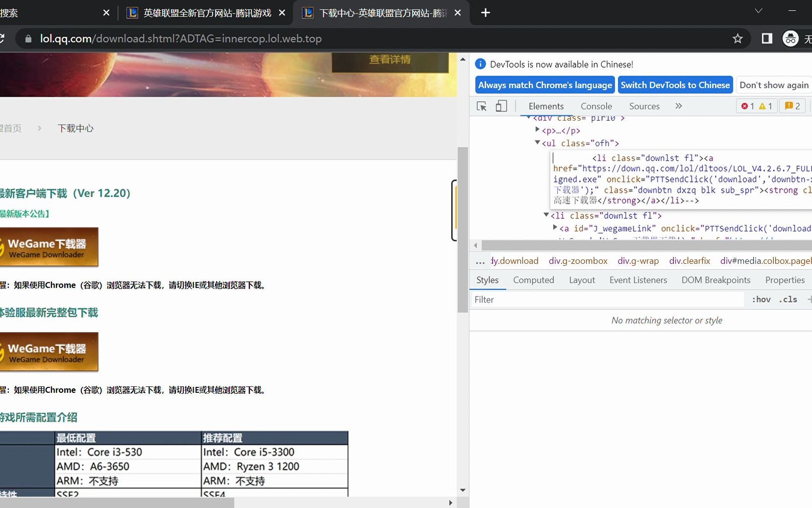Open the Console panel tab
This screenshot has width=812, height=508.
tap(596, 106)
